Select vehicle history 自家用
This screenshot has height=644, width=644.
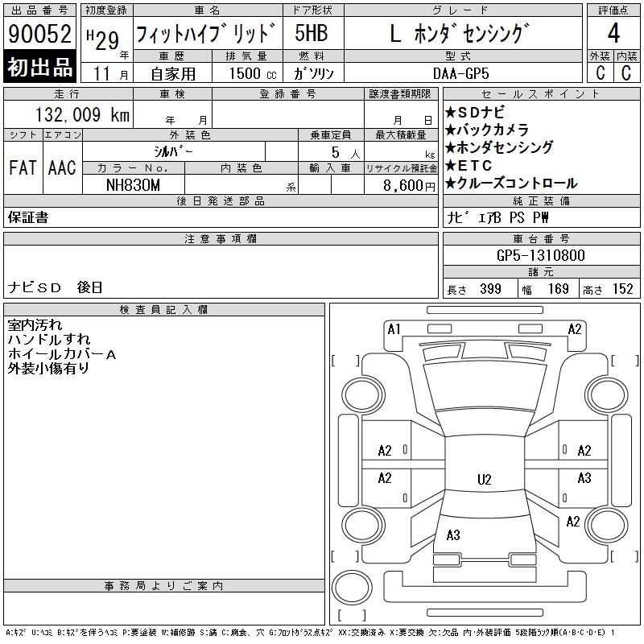(x=173, y=74)
